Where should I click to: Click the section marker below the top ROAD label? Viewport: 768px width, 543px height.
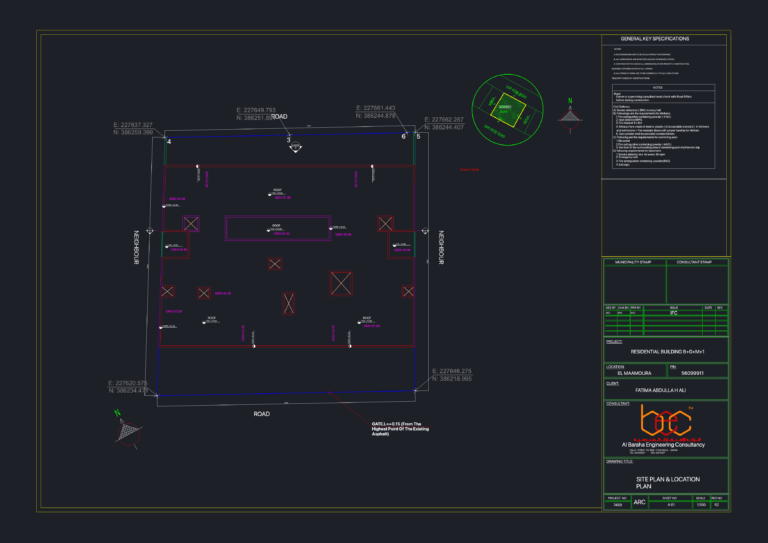point(295,147)
